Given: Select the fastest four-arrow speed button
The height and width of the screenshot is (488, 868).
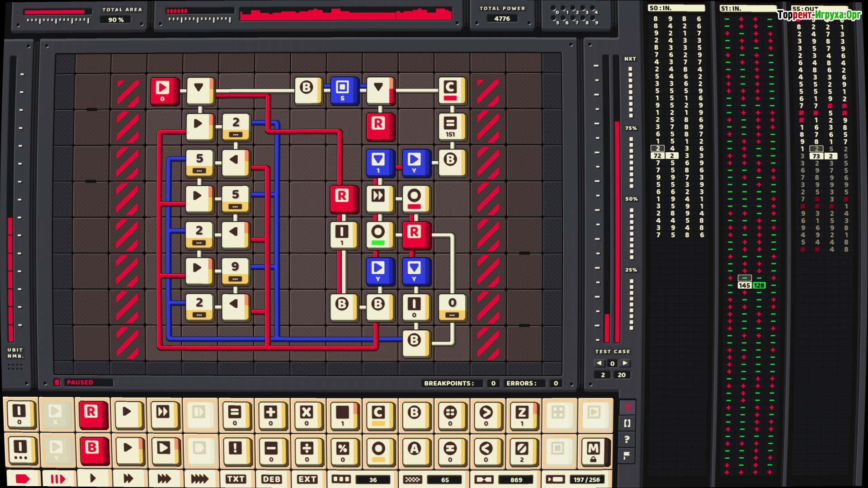Looking at the screenshot, I should 200,479.
